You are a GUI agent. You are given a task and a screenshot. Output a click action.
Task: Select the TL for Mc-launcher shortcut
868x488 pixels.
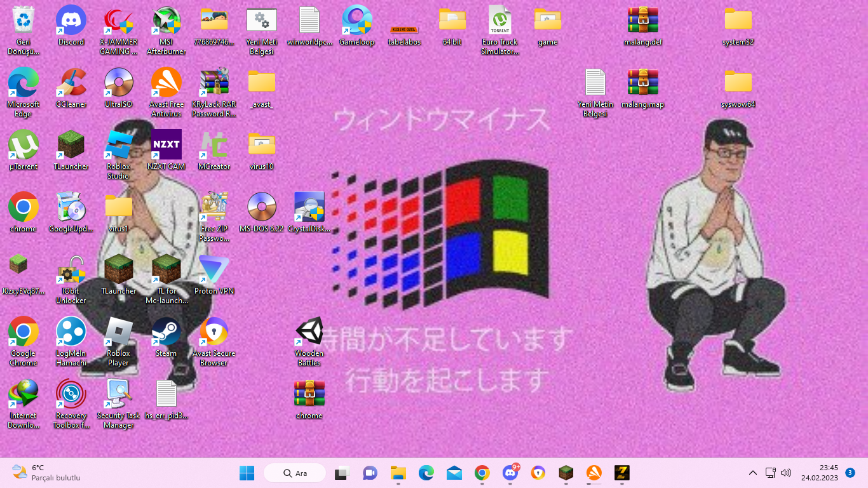pos(166,279)
